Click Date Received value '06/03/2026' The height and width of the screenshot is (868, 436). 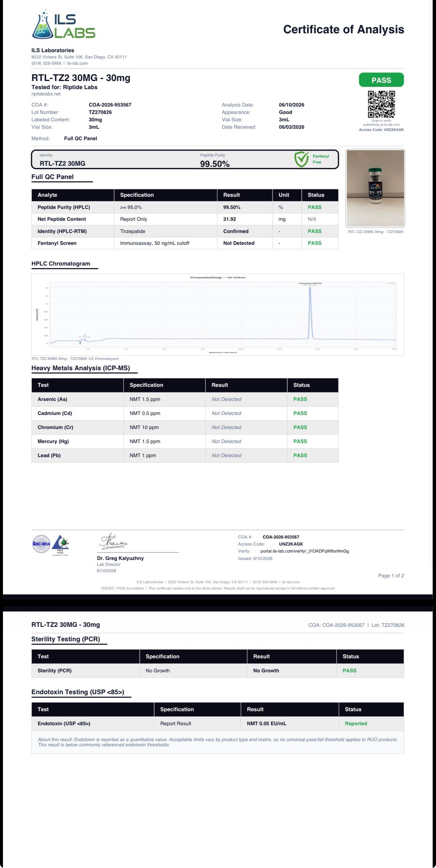(291, 127)
